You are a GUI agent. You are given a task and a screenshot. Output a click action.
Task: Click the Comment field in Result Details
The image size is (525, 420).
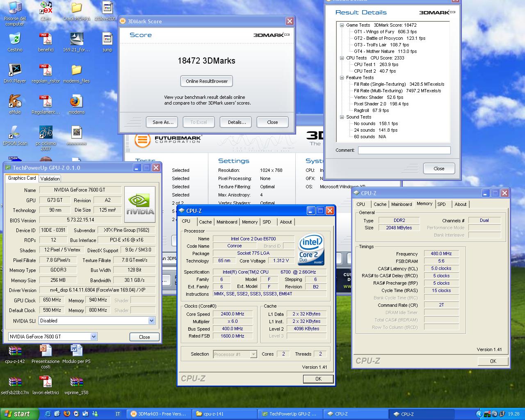click(404, 151)
